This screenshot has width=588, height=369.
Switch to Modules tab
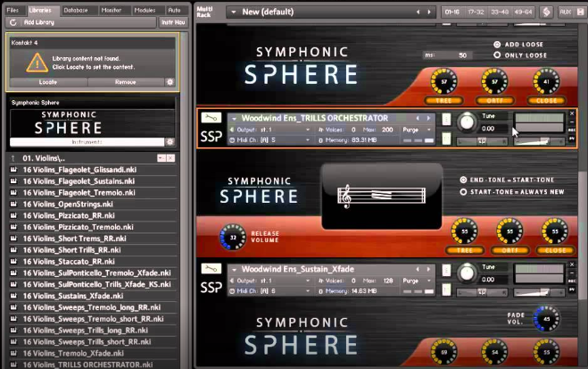click(x=145, y=10)
